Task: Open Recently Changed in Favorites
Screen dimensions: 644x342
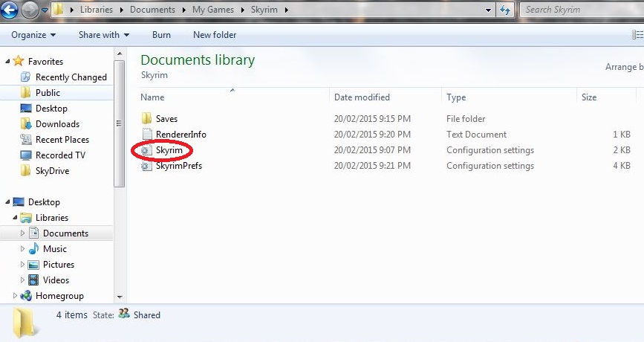Action: pos(71,77)
